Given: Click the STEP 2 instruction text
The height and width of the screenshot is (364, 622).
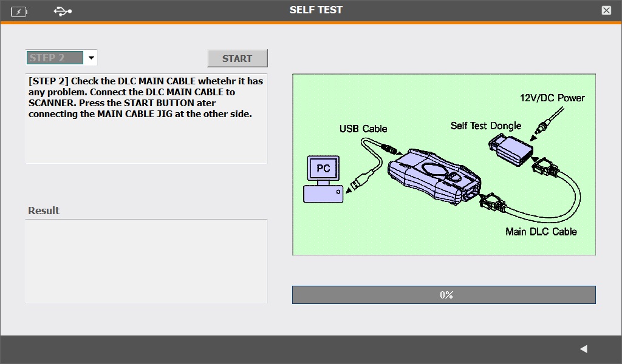Looking at the screenshot, I should click(146, 97).
